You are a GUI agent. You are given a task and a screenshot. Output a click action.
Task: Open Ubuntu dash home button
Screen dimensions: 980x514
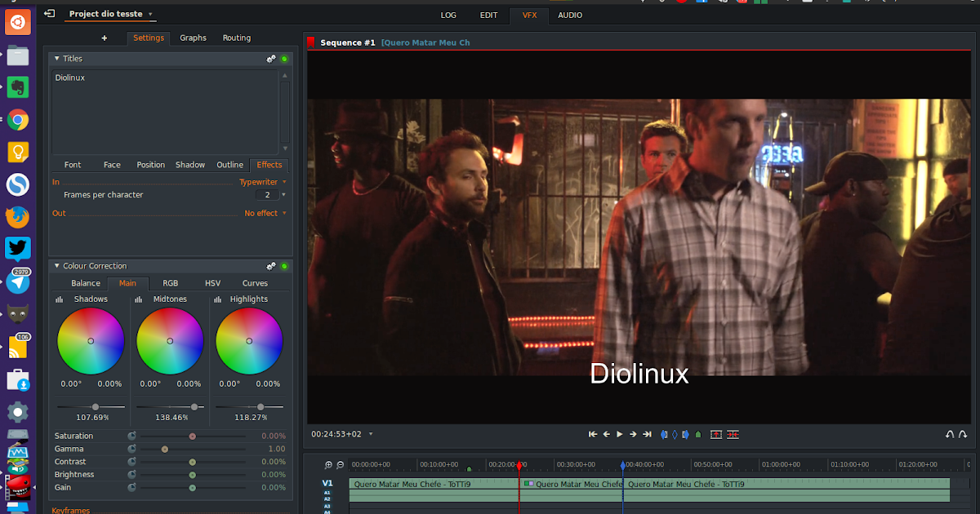18,22
